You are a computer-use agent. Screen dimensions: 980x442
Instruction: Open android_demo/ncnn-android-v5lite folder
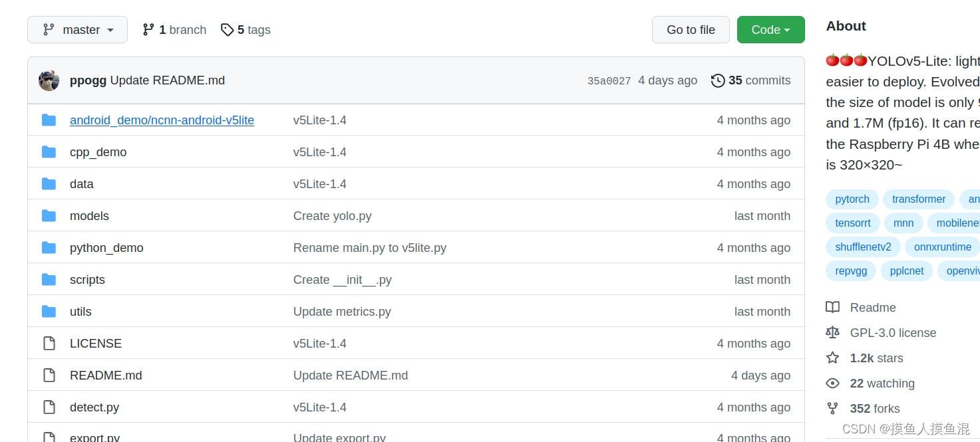click(162, 120)
